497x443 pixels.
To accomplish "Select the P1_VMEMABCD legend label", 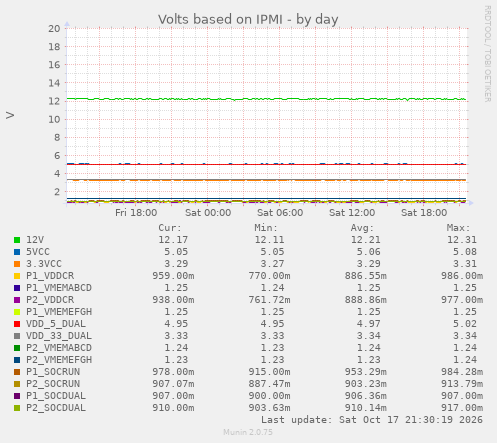I will (x=59, y=288).
